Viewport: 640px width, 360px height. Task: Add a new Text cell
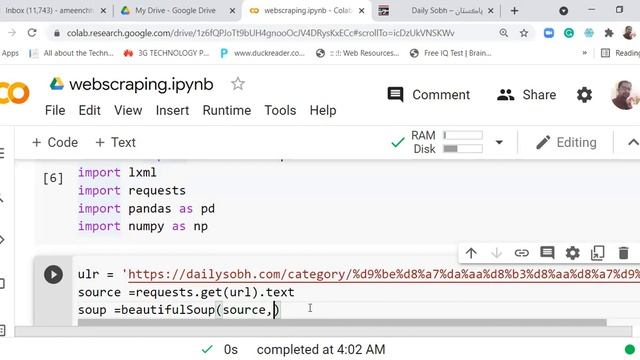115,142
